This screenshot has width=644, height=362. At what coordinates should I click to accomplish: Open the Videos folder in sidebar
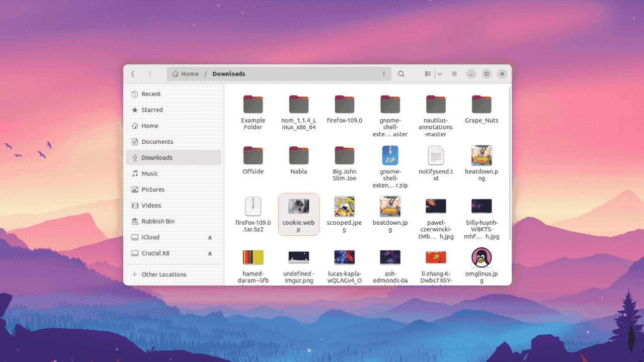pos(150,205)
